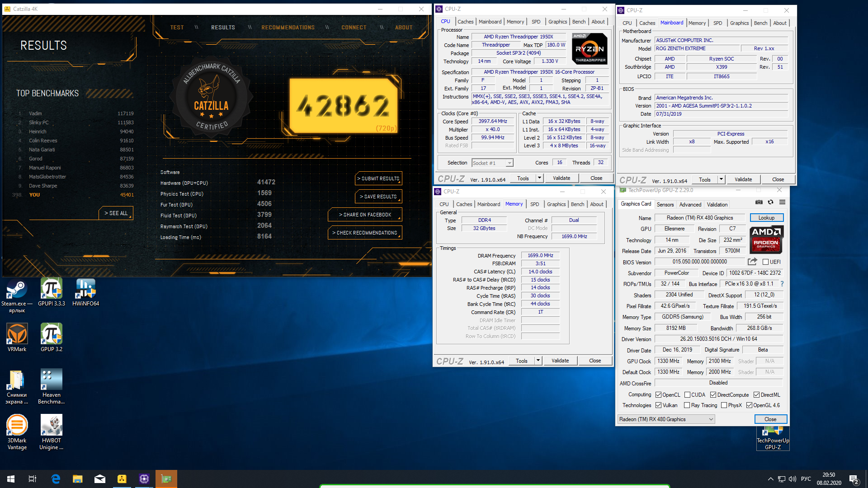Toggle the OpenCL checkbox
The image size is (868, 488).
coord(659,395)
